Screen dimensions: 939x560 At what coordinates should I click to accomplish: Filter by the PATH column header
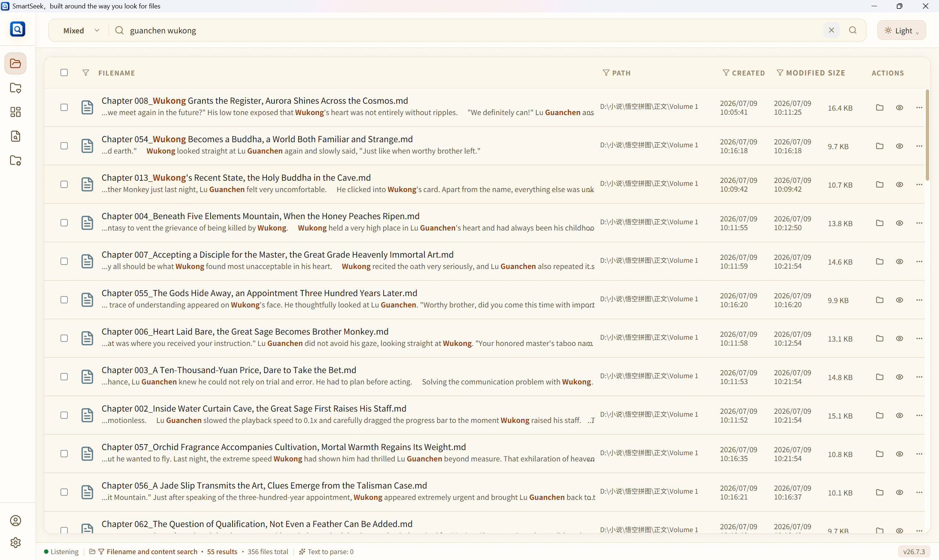(617, 73)
